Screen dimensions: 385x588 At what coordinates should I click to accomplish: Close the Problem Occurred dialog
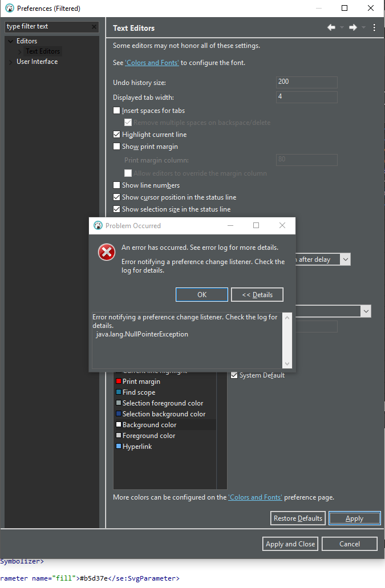pos(282,225)
